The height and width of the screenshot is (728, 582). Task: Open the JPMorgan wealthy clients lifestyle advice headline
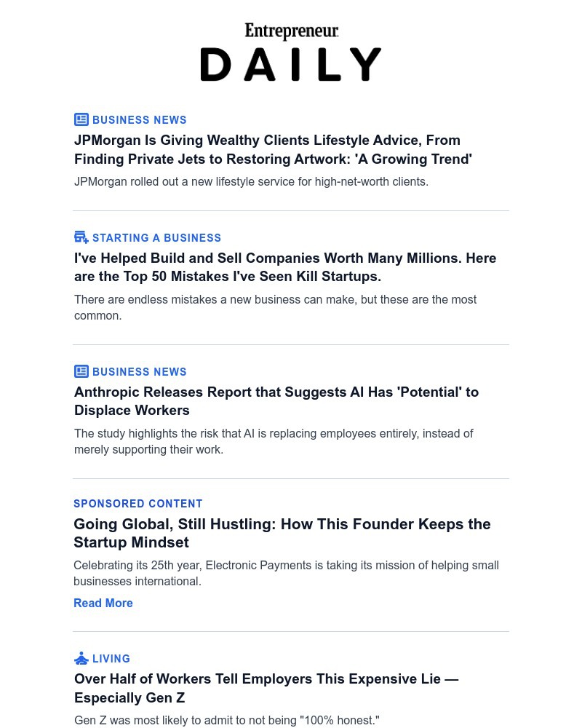[x=274, y=149]
